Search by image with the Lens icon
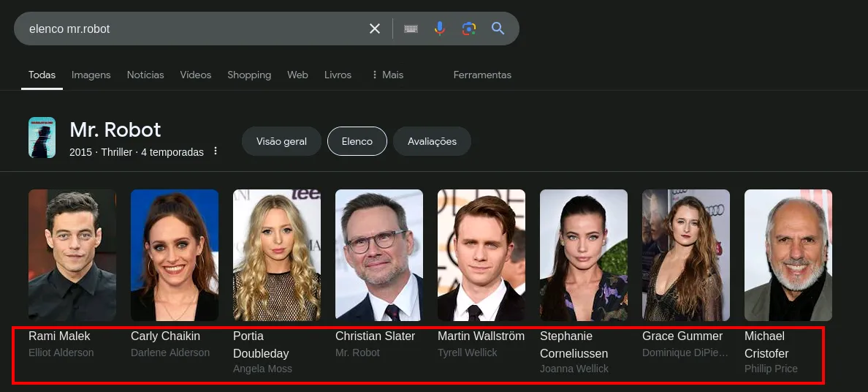 click(x=469, y=29)
